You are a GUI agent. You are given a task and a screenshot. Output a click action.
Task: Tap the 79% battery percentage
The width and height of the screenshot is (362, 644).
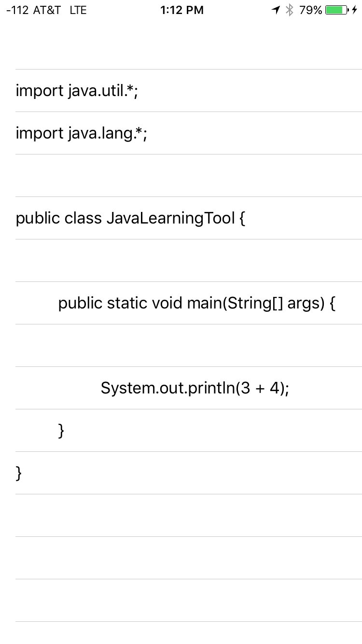pos(310,10)
